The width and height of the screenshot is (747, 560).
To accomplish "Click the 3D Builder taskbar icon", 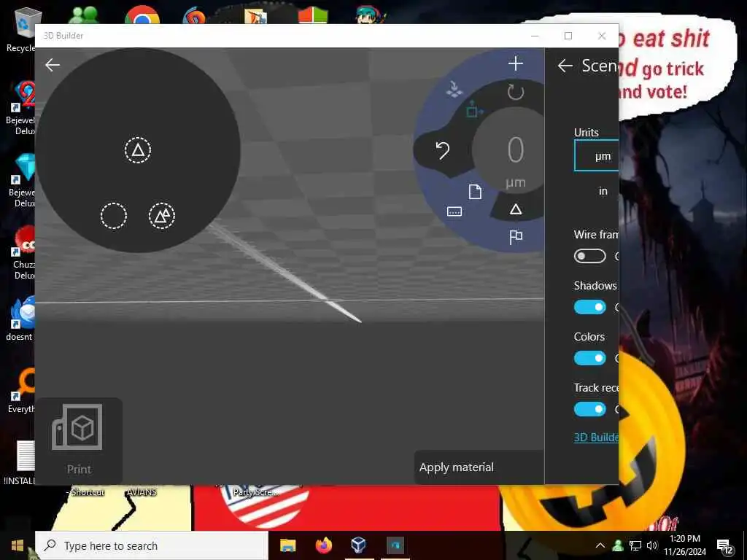I will pos(395,545).
